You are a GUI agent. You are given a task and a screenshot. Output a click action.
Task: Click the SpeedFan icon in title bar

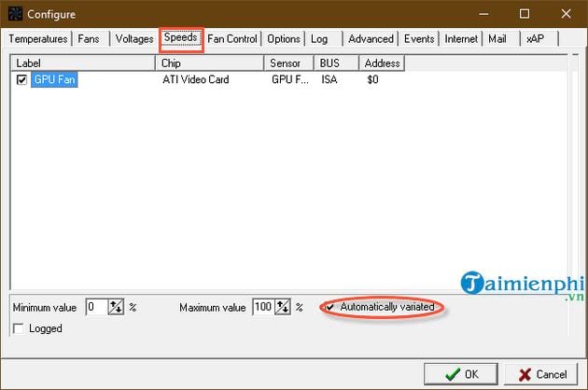point(15,14)
